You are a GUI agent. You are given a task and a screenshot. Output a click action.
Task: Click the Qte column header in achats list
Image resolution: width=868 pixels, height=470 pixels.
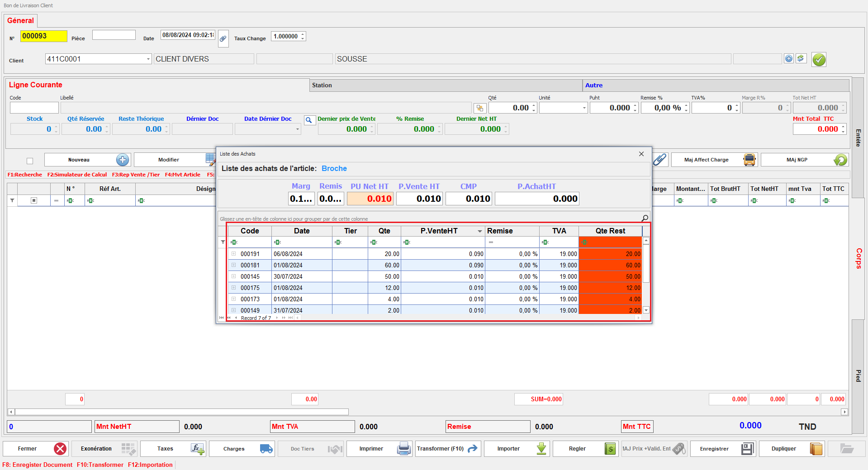point(384,231)
